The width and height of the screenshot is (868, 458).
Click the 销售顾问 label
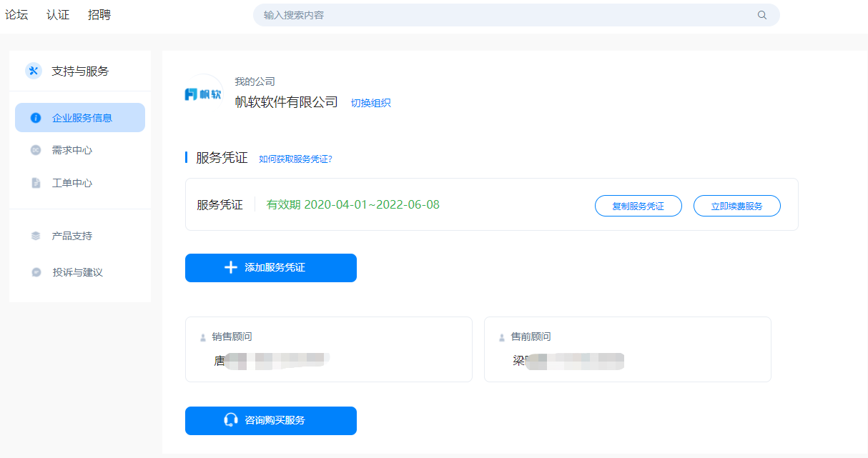click(x=232, y=337)
